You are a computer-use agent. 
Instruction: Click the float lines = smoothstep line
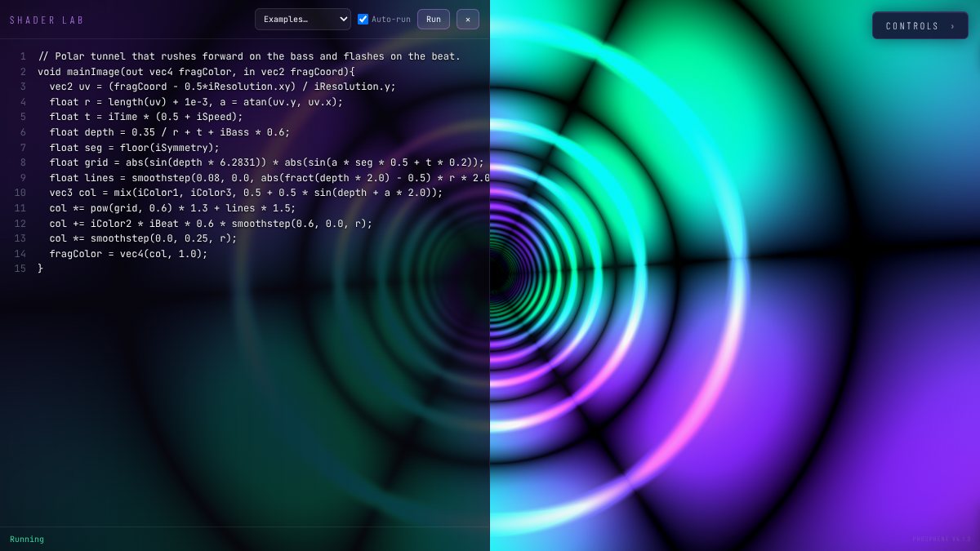[269, 178]
